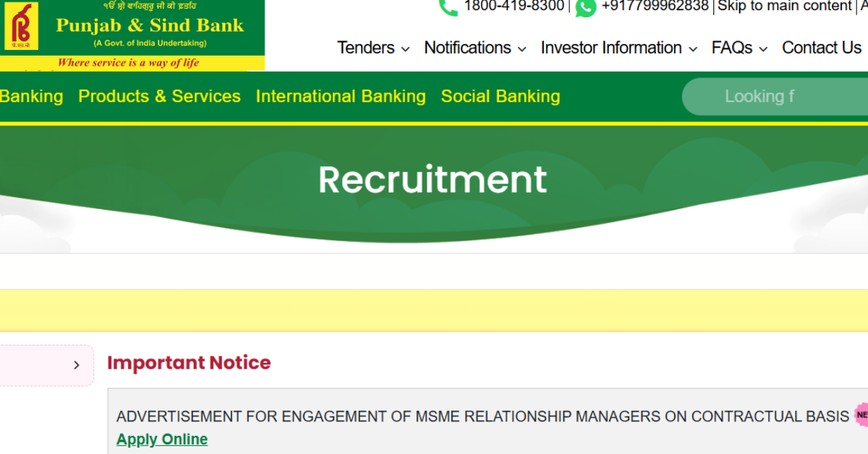The width and height of the screenshot is (868, 454).
Task: Click the Banking menu item
Action: click(31, 96)
